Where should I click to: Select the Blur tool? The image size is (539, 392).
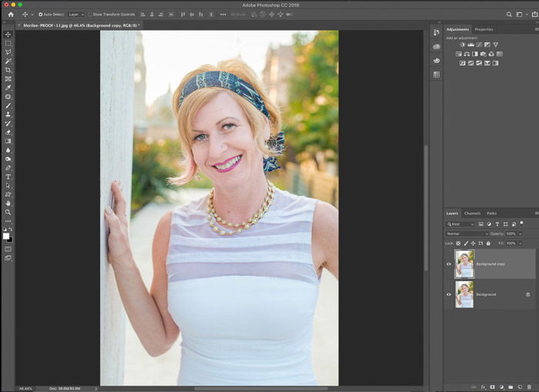(8, 150)
